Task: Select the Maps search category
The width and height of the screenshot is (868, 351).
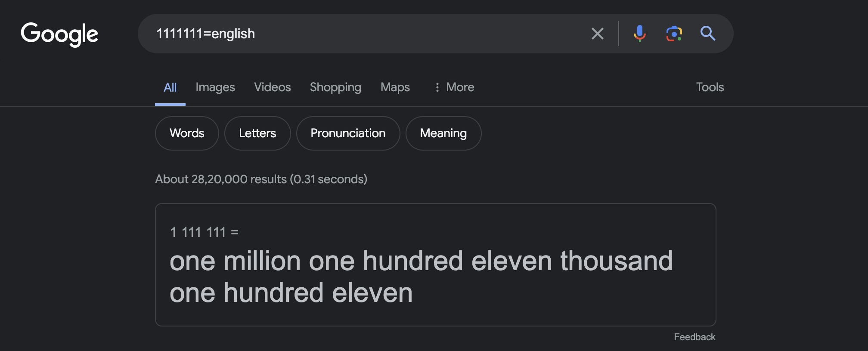Action: coord(395,87)
